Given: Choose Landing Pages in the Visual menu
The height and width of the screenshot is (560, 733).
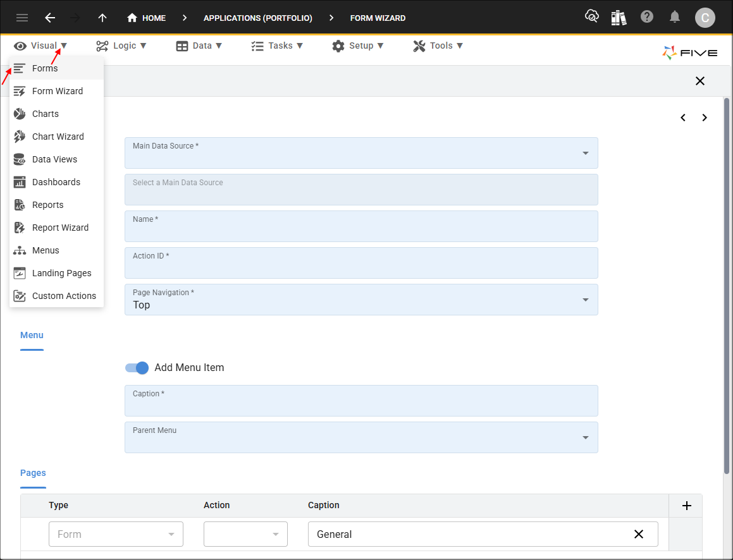Looking at the screenshot, I should (x=56, y=273).
